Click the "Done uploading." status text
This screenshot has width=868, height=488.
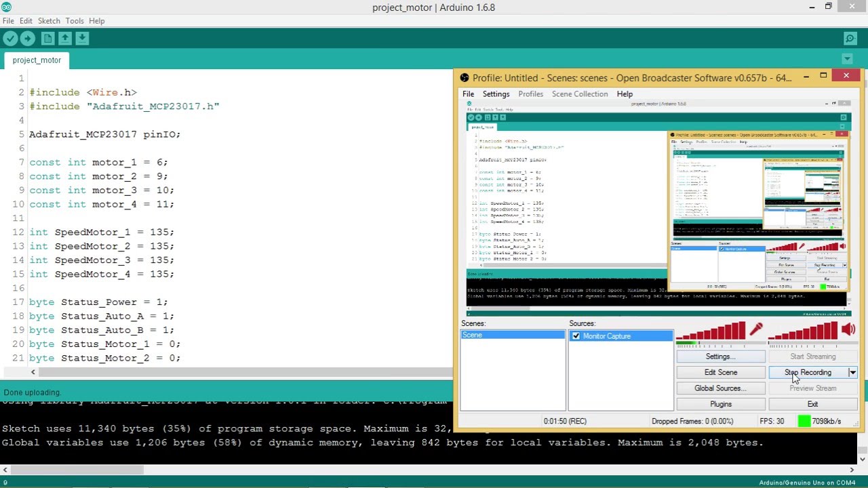[x=33, y=392]
